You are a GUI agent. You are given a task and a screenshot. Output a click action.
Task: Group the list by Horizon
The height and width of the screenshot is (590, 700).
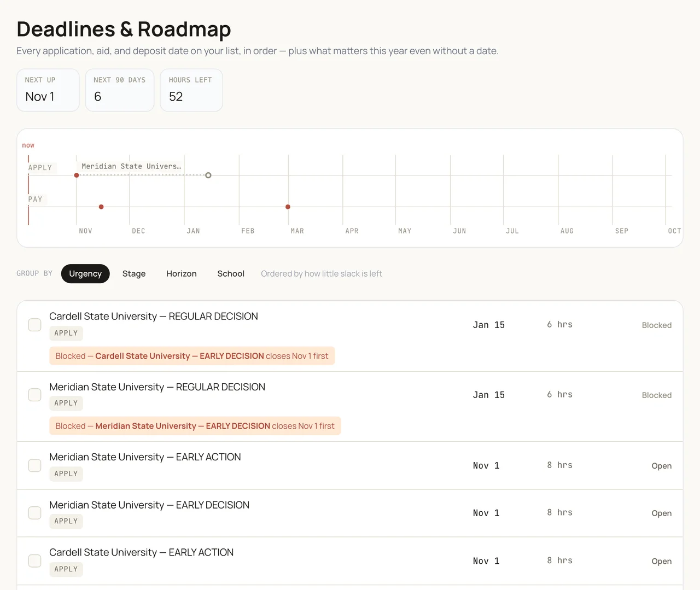click(182, 273)
